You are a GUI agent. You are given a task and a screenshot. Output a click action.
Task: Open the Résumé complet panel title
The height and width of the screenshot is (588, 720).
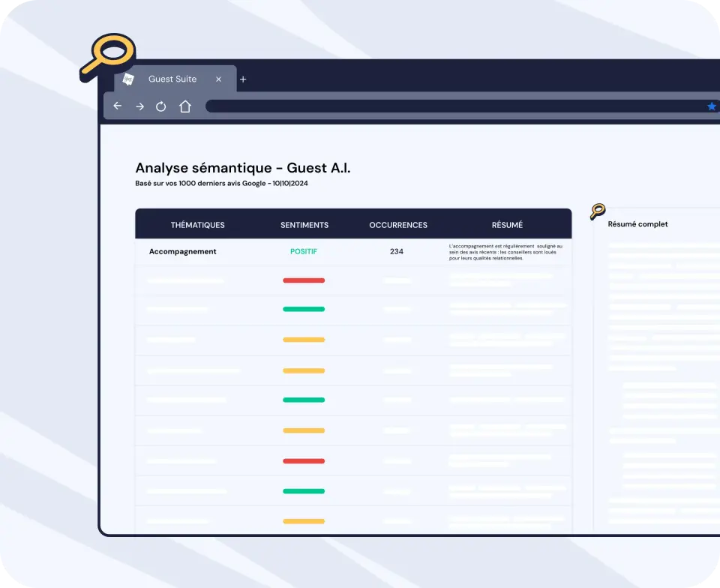pyautogui.click(x=637, y=224)
